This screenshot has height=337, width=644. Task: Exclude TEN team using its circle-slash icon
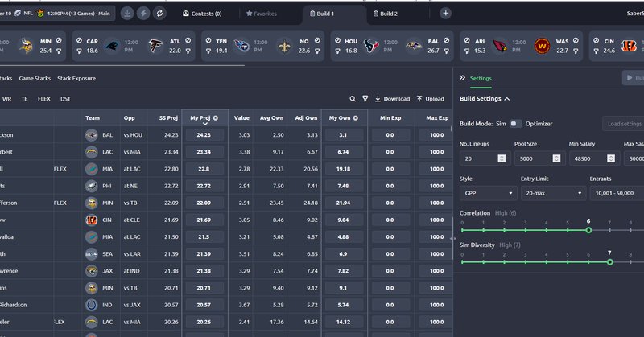click(208, 41)
